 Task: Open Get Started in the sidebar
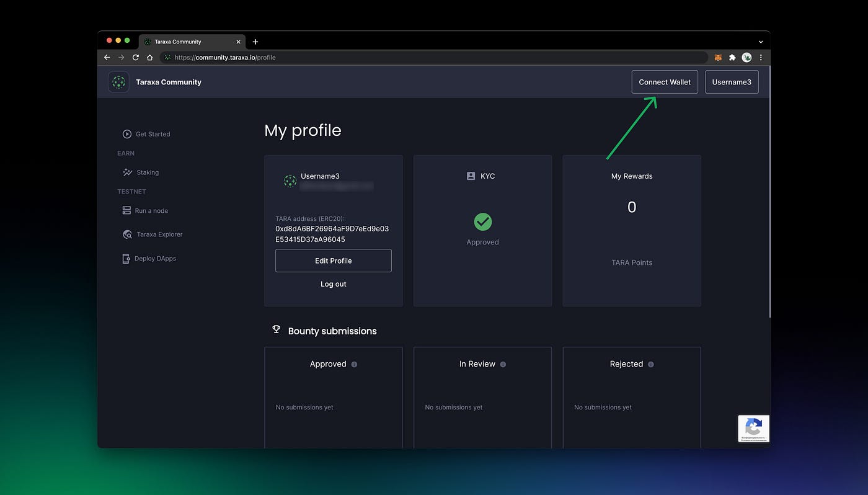[x=146, y=134]
